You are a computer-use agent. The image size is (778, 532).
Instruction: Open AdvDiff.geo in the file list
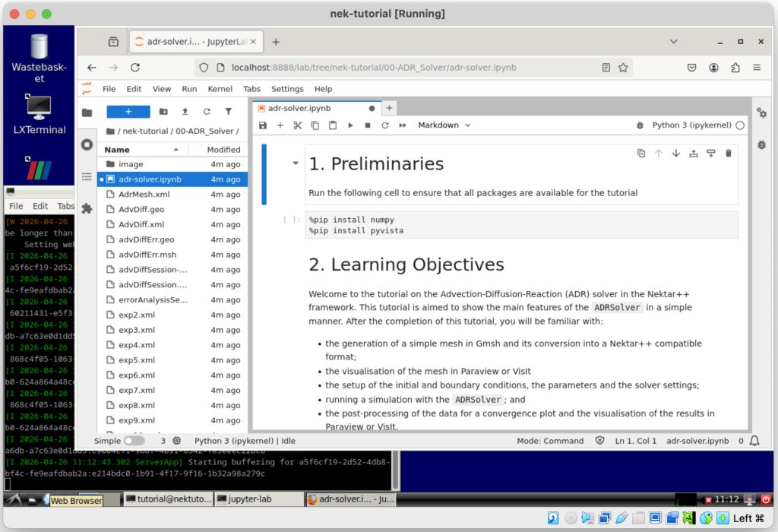[141, 209]
